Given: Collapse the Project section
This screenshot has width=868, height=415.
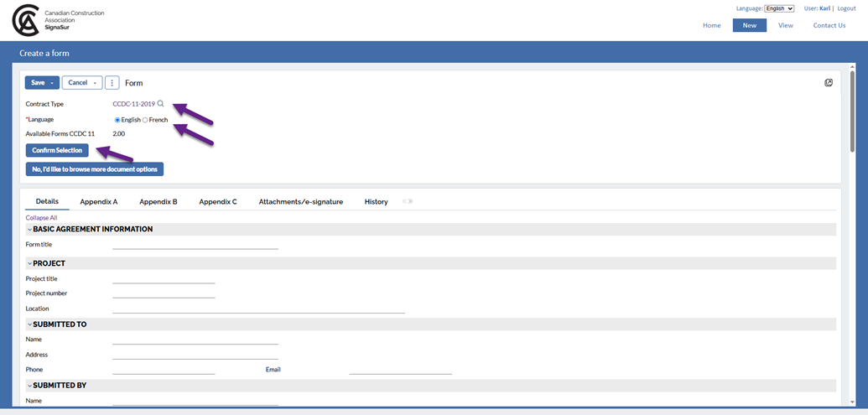Looking at the screenshot, I should tap(30, 263).
